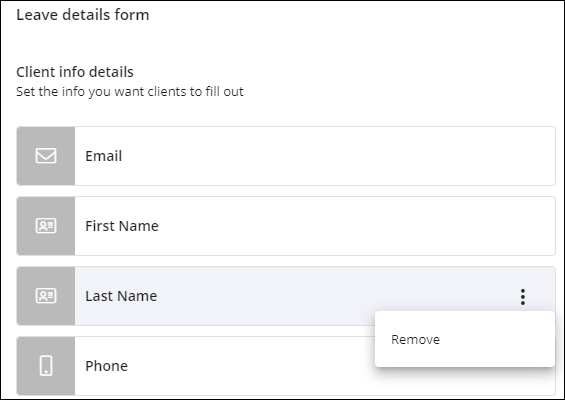Click the mobile phone icon beside Phone
Screen dimensions: 565x400
point(46,366)
